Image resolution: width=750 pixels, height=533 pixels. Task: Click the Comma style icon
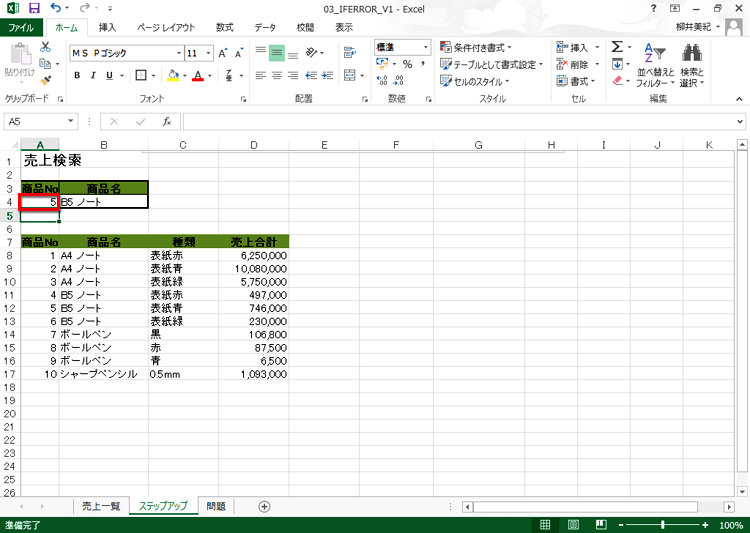(423, 64)
